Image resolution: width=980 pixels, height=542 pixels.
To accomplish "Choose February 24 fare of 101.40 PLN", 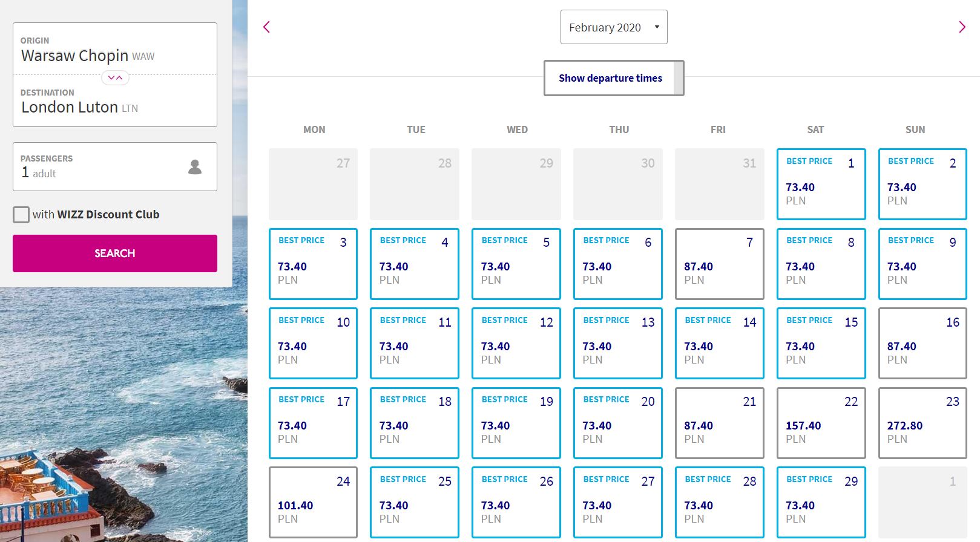I will tap(313, 502).
